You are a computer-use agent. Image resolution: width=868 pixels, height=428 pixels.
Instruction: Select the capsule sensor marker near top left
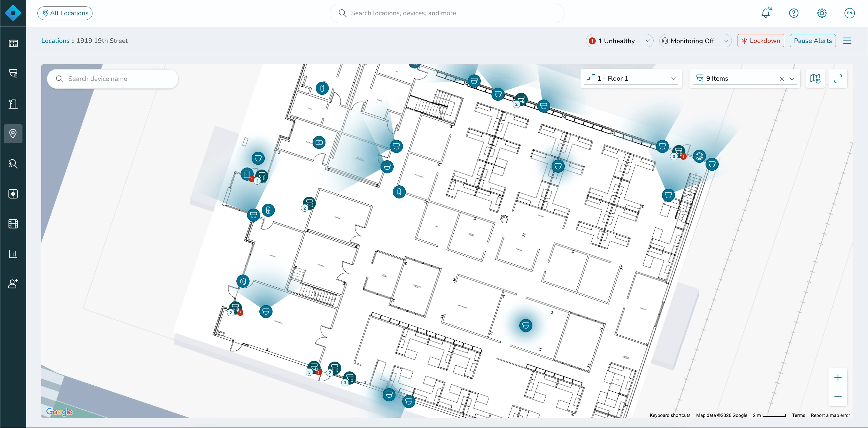coord(322,88)
